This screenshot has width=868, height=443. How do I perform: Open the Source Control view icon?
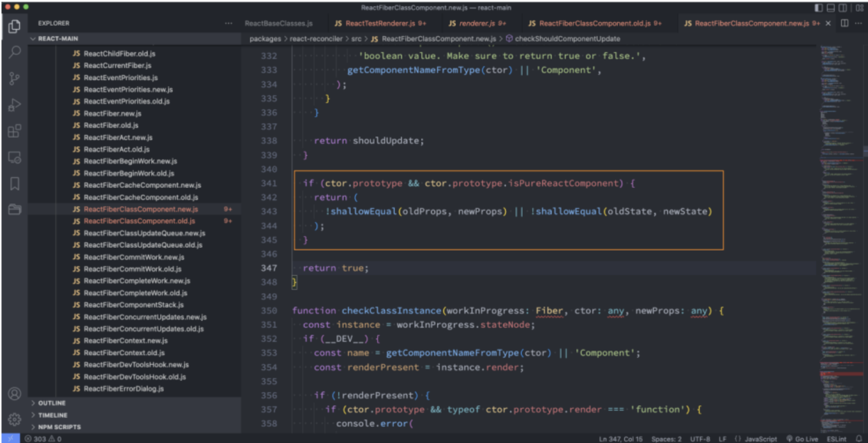[x=15, y=79]
